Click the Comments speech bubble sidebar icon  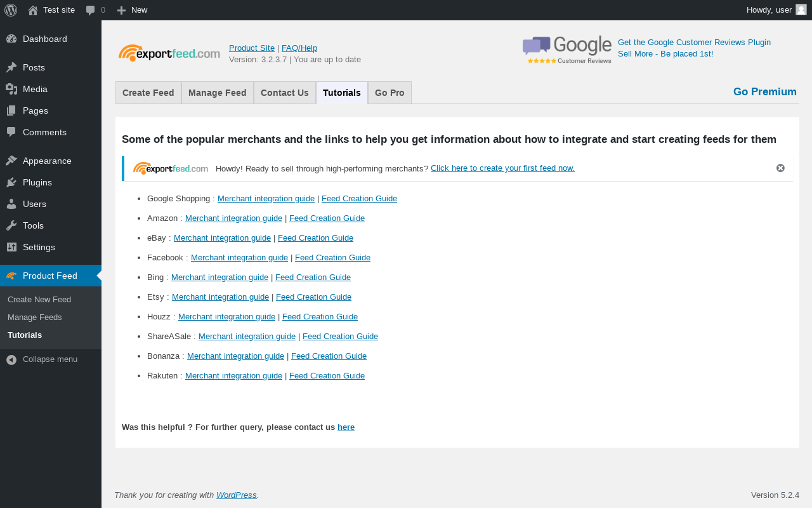pos(11,132)
